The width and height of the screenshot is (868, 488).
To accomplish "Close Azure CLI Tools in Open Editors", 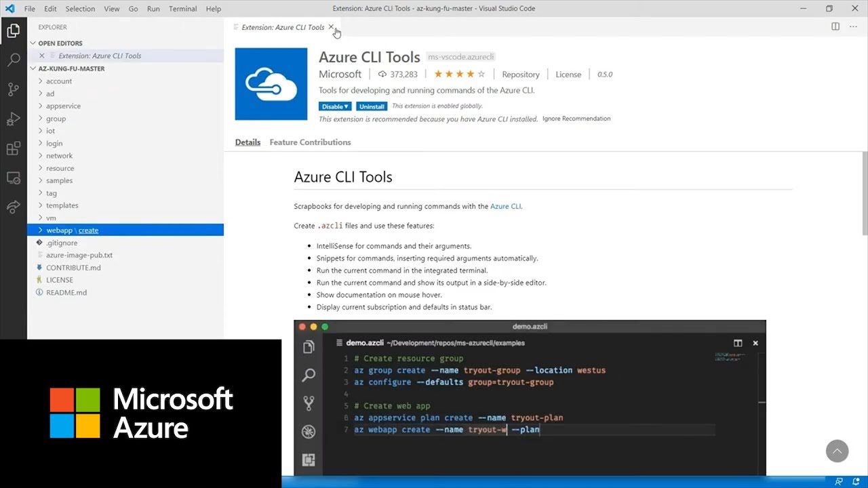I will click(x=42, y=56).
